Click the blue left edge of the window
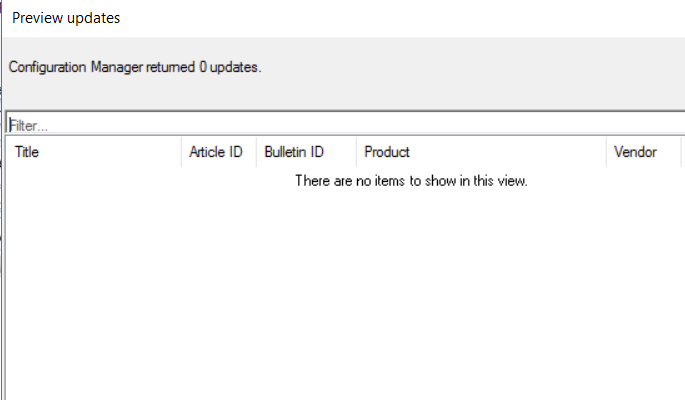 pyautogui.click(x=2, y=200)
